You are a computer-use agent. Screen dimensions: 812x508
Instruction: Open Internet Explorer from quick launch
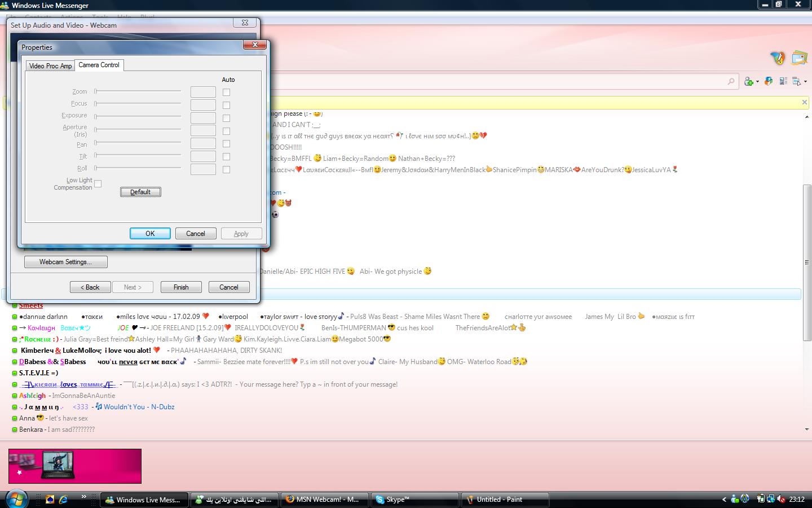(x=63, y=499)
